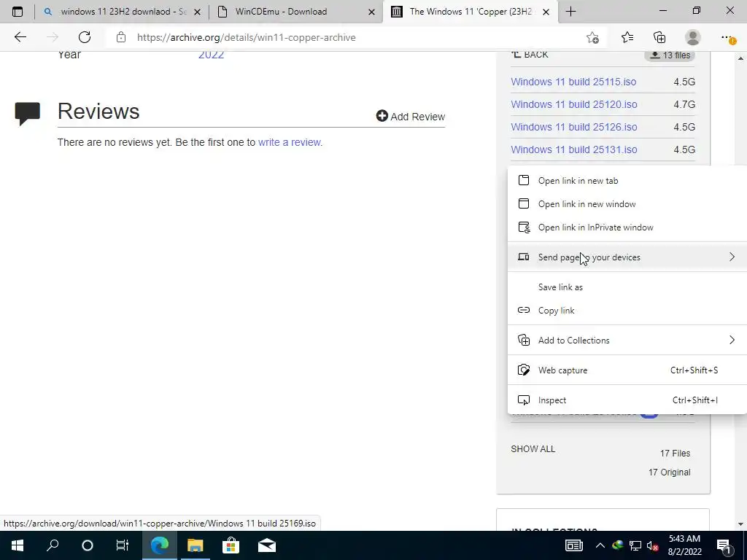Screen dimensions: 747x560
Task: Open the clock showing 5:43 AM
Action: (684, 545)
